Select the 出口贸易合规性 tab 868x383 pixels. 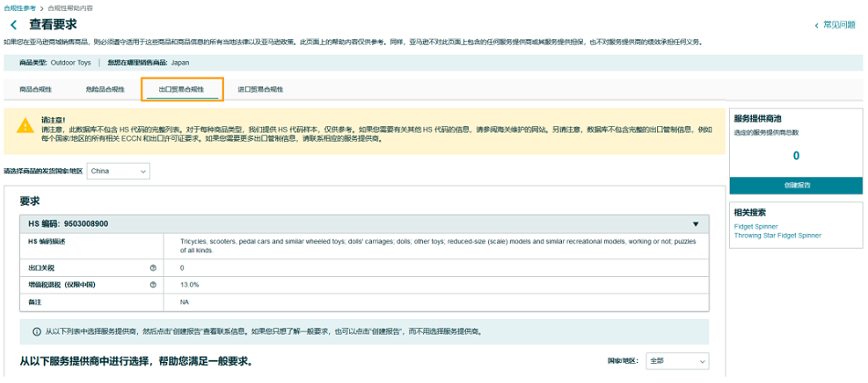[182, 90]
